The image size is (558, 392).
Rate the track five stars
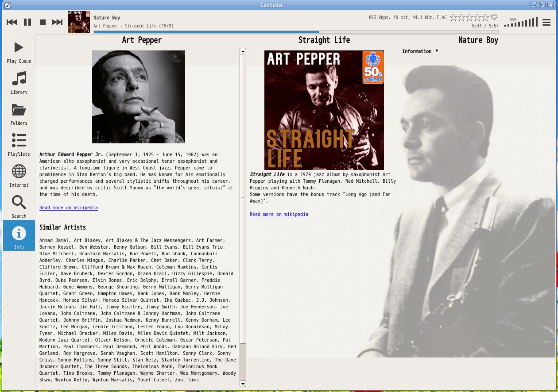(486, 18)
